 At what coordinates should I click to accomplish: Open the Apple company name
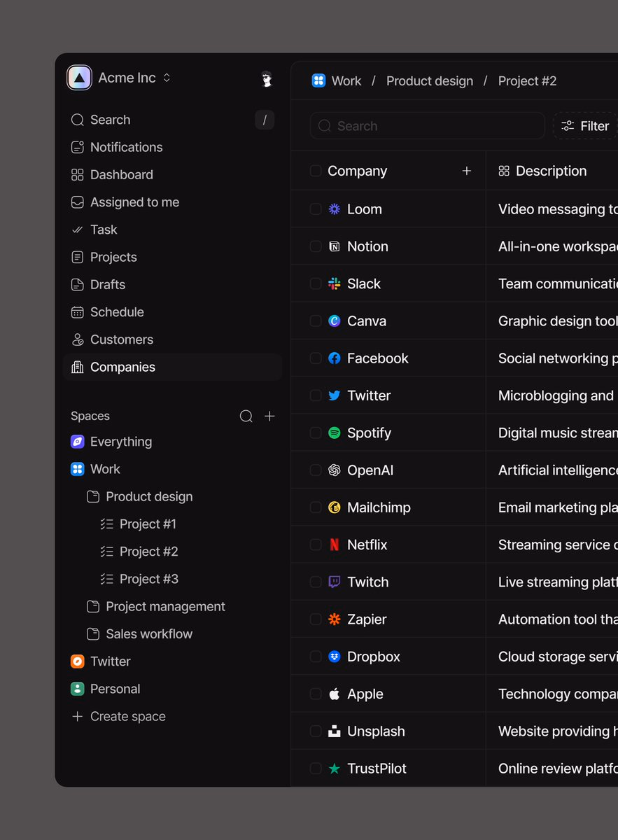coord(365,694)
